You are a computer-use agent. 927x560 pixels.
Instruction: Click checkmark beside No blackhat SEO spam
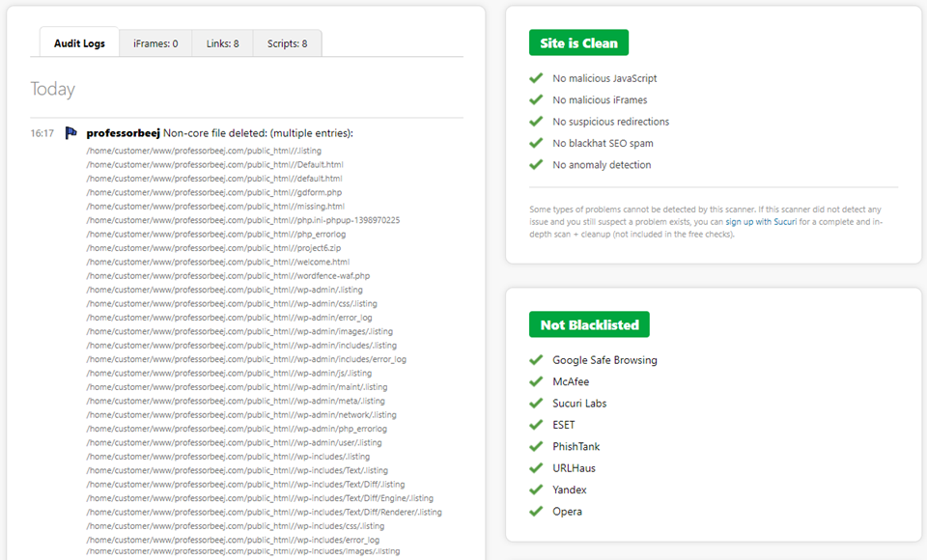[x=536, y=143]
